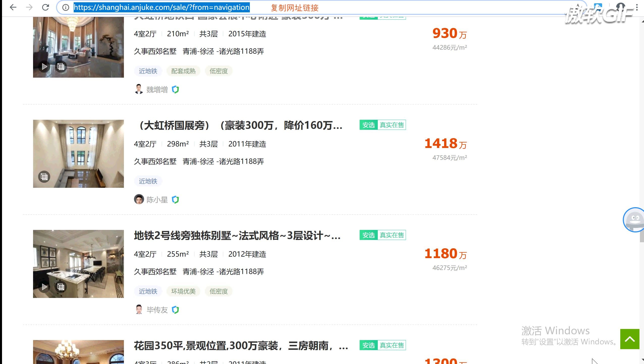644x364 pixels.
Task: Click 久事西郊名墅 community name in 1418万 listing
Action: tap(155, 162)
